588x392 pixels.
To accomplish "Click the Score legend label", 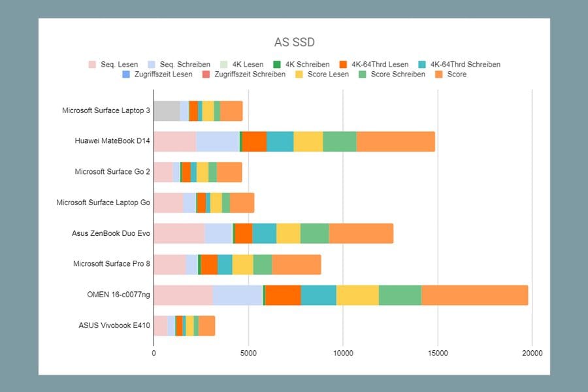I will tap(457, 74).
